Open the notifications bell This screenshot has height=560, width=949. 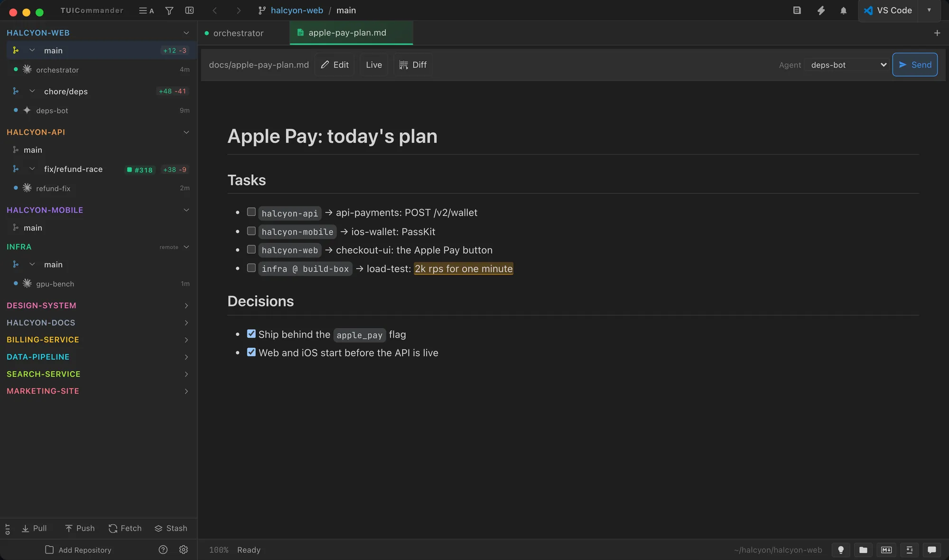843,10
